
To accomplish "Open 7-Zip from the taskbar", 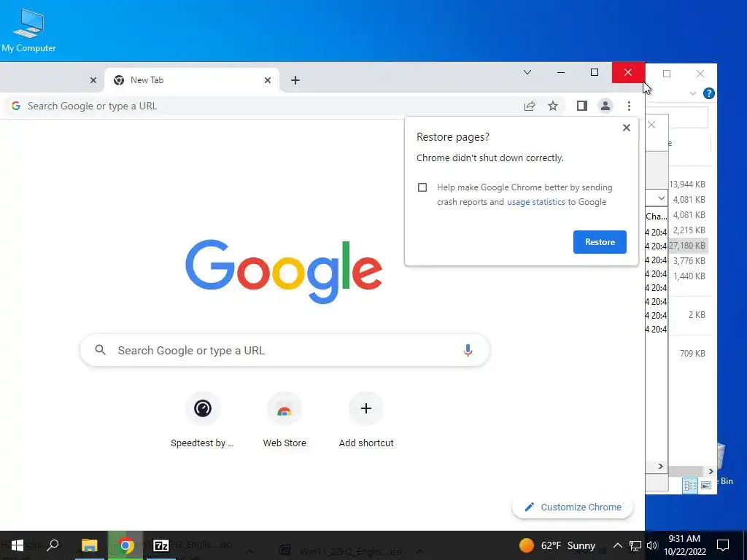I will point(160,545).
